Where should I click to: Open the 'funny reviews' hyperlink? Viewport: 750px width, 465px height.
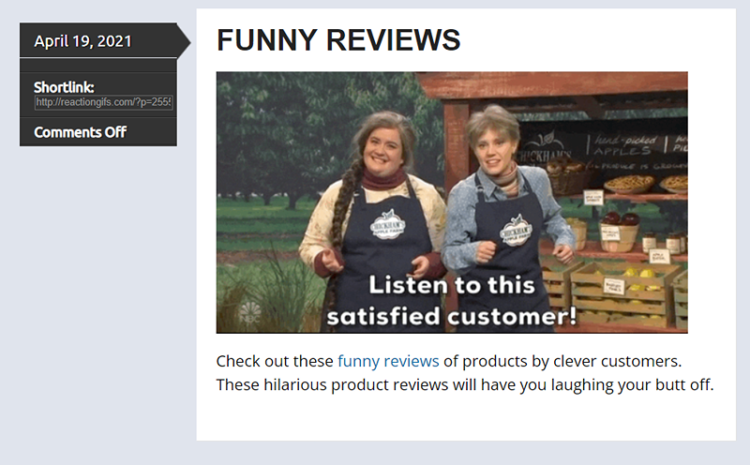pyautogui.click(x=388, y=361)
